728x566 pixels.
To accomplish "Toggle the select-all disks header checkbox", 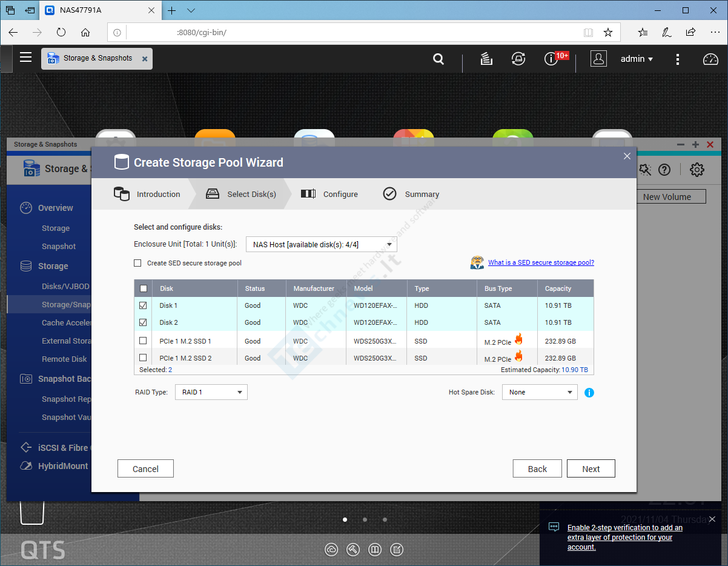I will pos(144,288).
